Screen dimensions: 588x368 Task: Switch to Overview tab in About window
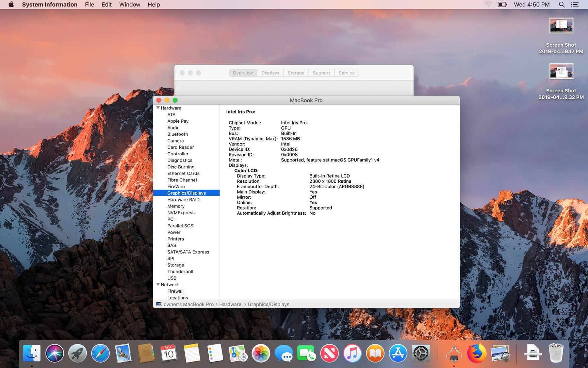(243, 73)
